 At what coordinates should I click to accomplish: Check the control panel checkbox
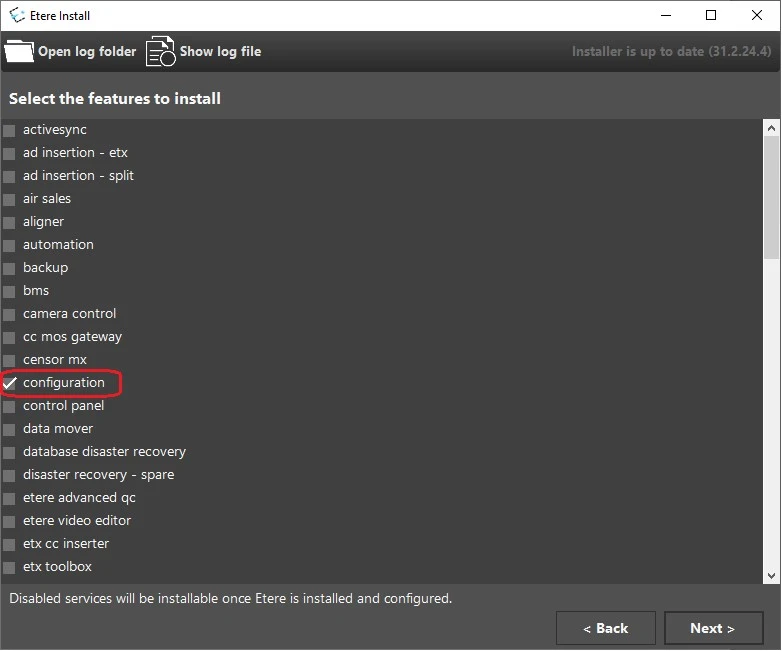9,407
